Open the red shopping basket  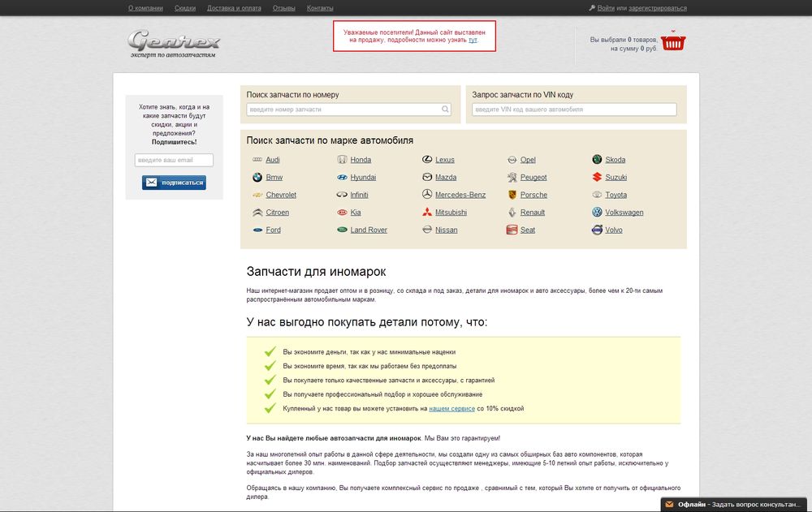click(x=673, y=41)
